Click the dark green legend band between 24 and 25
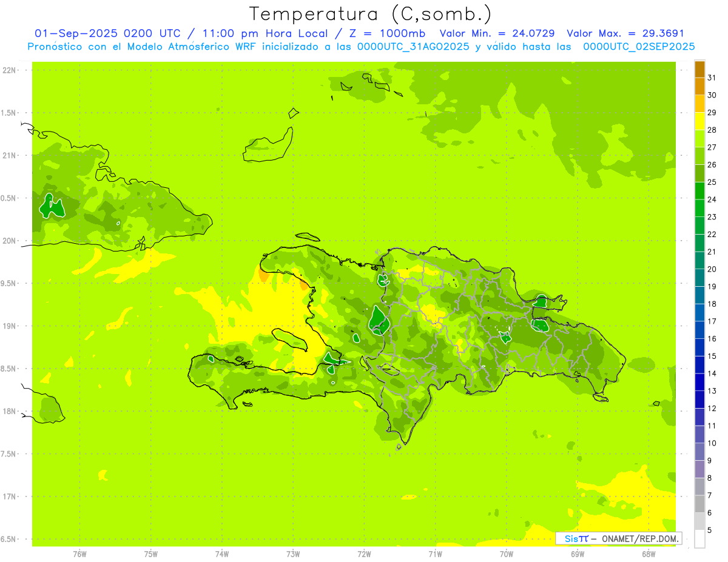This screenshot has width=728, height=562. (x=699, y=191)
